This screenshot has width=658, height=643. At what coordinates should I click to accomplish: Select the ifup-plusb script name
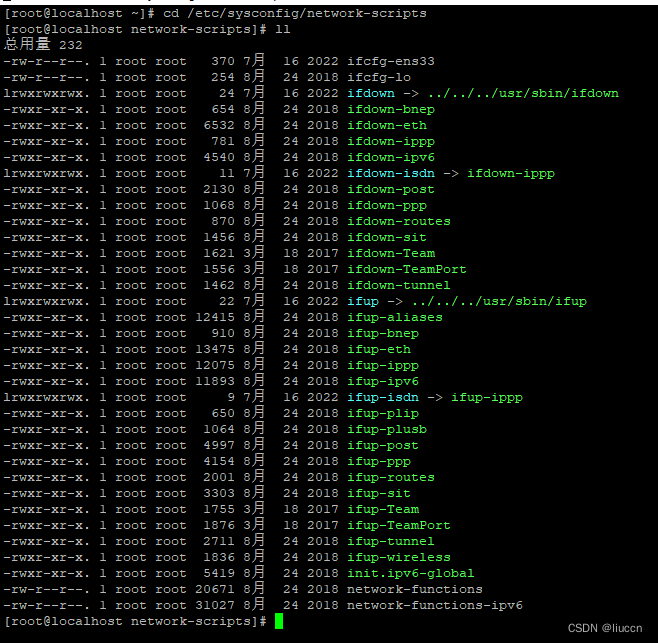tap(387, 429)
